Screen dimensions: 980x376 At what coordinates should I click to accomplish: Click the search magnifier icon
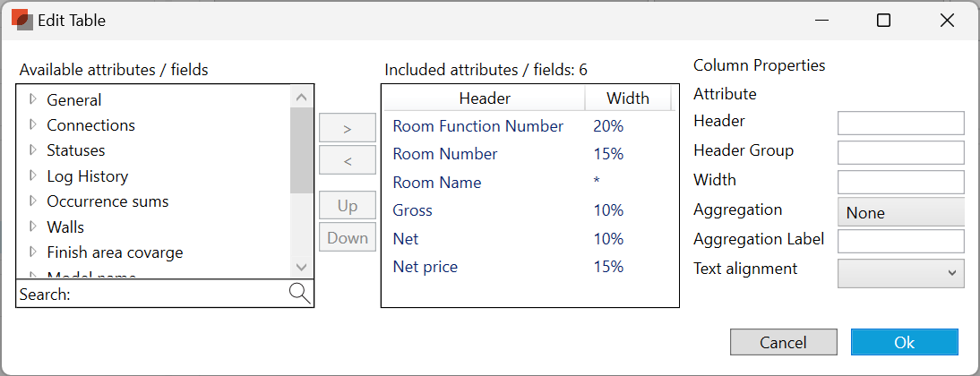point(300,294)
